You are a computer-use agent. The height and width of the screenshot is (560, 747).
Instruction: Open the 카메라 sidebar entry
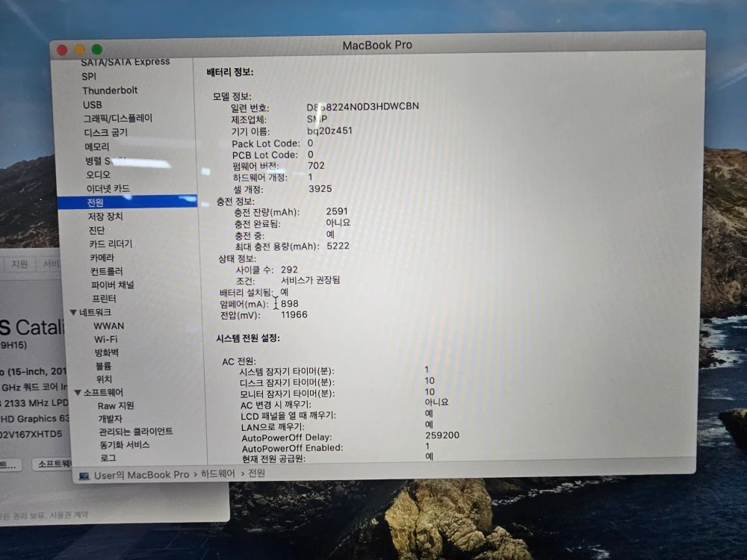coord(102,258)
